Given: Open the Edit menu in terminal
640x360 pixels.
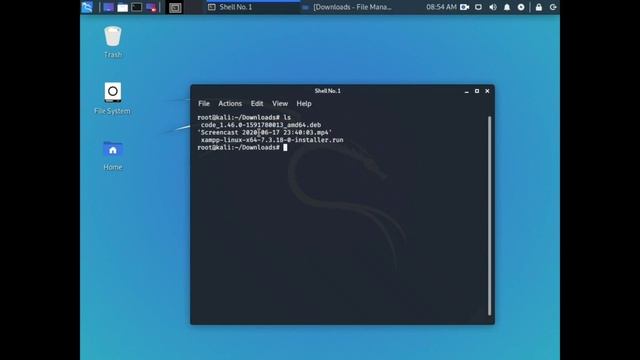Looking at the screenshot, I should 257,104.
